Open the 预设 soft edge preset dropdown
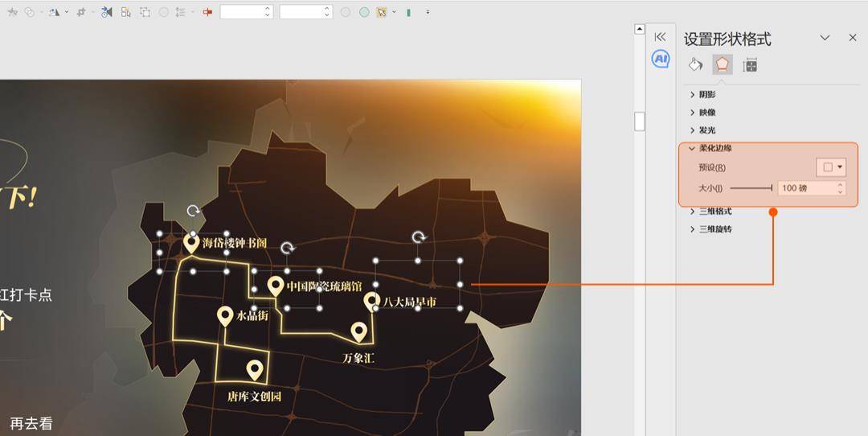 (831, 167)
